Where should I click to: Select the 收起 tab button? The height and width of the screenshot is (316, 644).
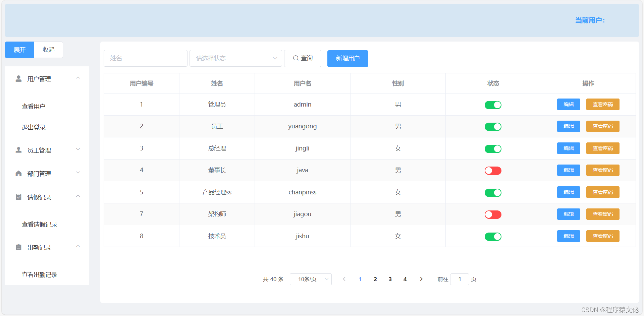49,50
